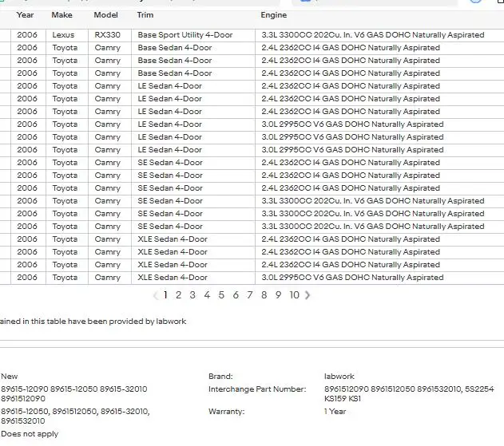Open page 5 of the table
The image size is (504, 446).
point(221,295)
